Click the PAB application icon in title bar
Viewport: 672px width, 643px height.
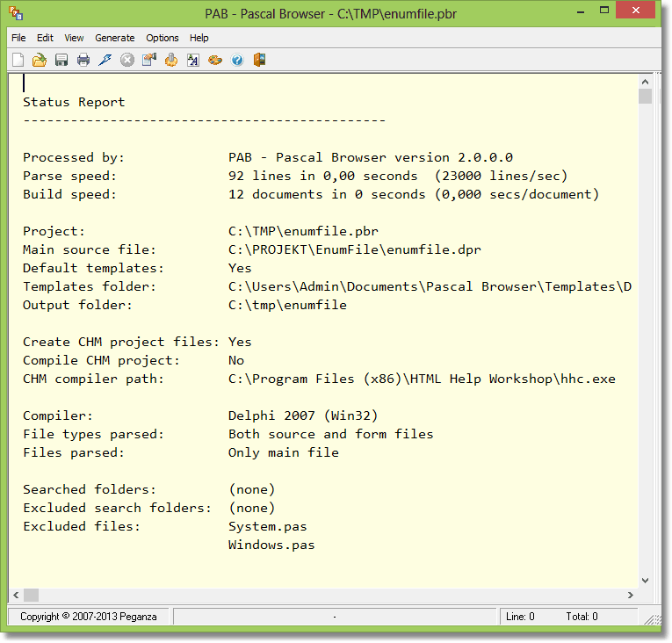click(16, 13)
